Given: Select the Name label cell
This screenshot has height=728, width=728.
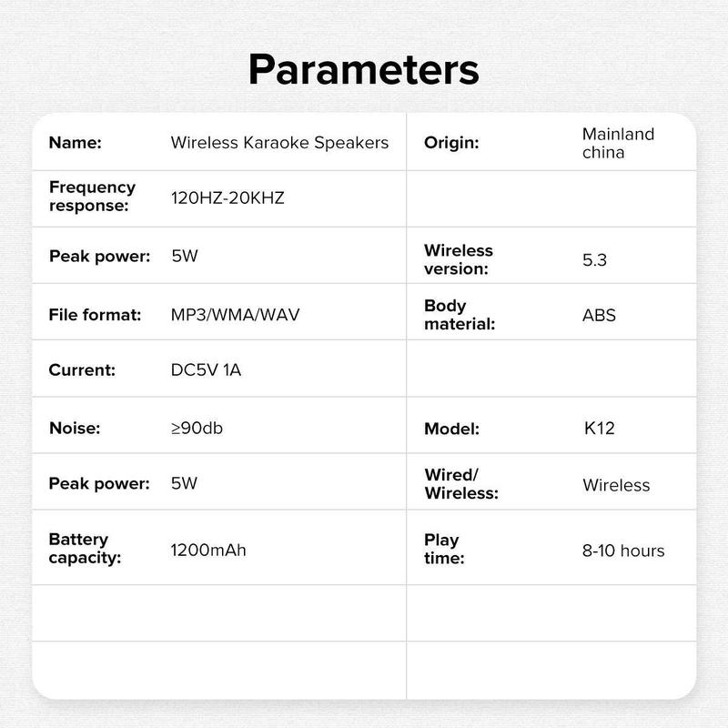Looking at the screenshot, I should coord(76,143).
